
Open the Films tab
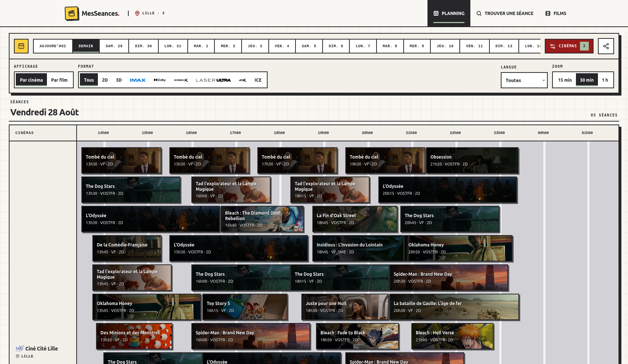coord(556,13)
